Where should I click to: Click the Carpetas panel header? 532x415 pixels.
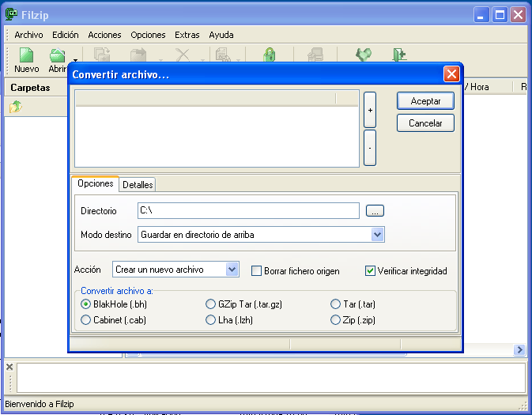36,88
